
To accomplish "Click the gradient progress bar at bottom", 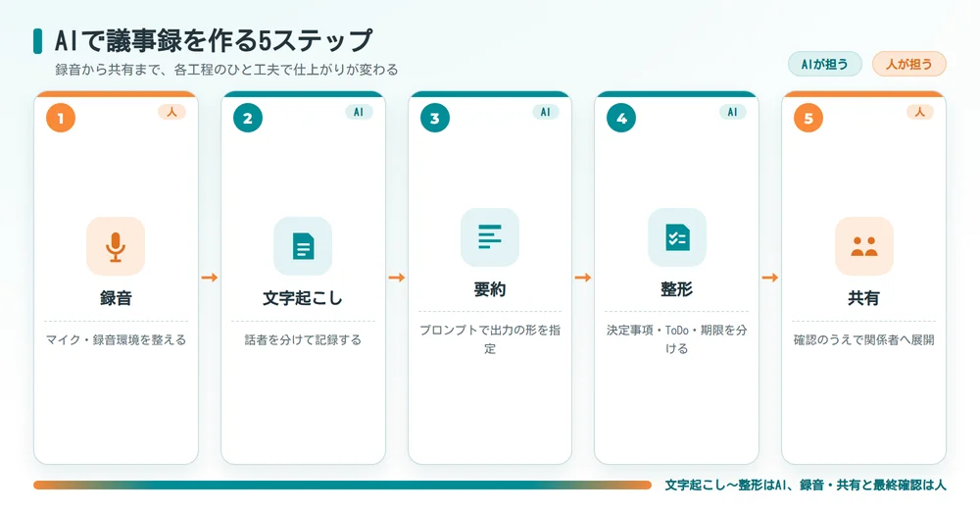I will (x=342, y=485).
